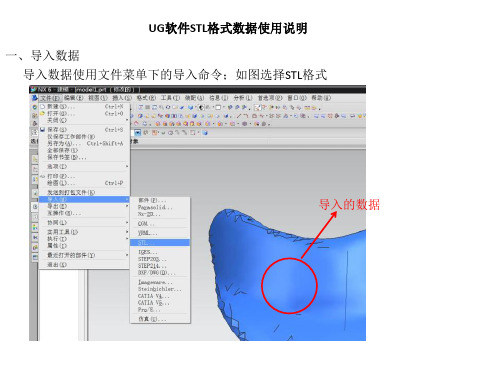Expand the 关闭(C) submenu
Screen dimensions: 500x375
coord(84,120)
